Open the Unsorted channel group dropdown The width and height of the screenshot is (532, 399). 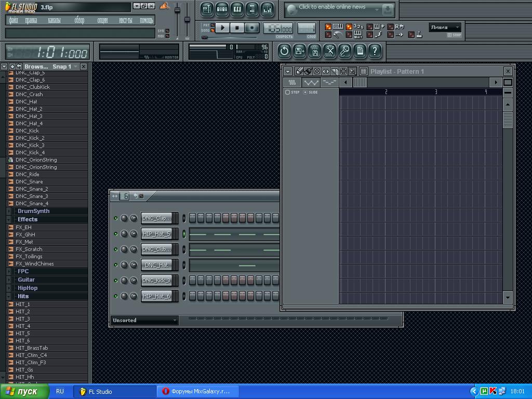(144, 321)
